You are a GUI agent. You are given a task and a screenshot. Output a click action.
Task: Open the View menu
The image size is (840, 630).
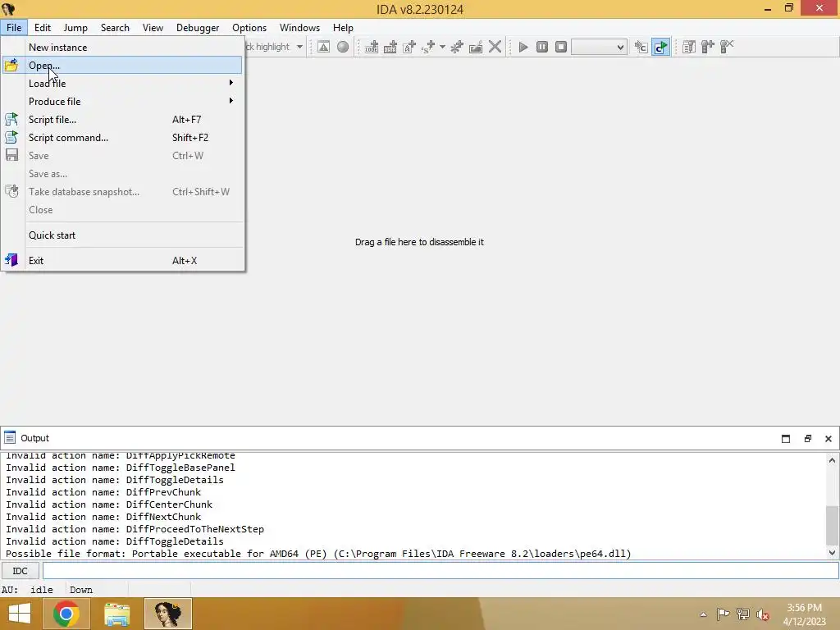[153, 28]
